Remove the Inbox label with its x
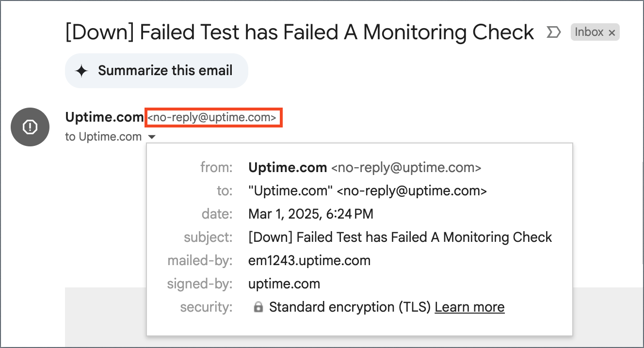The height and width of the screenshot is (348, 644). (612, 32)
